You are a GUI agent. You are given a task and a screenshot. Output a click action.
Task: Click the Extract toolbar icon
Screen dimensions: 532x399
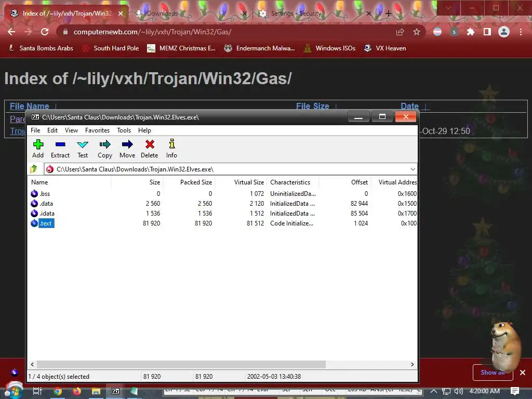coord(60,144)
